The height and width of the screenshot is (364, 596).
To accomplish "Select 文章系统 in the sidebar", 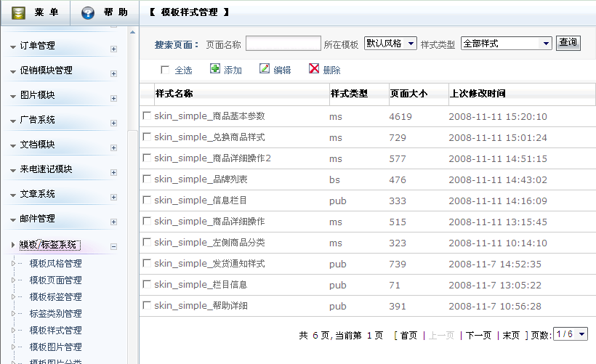I will click(37, 194).
